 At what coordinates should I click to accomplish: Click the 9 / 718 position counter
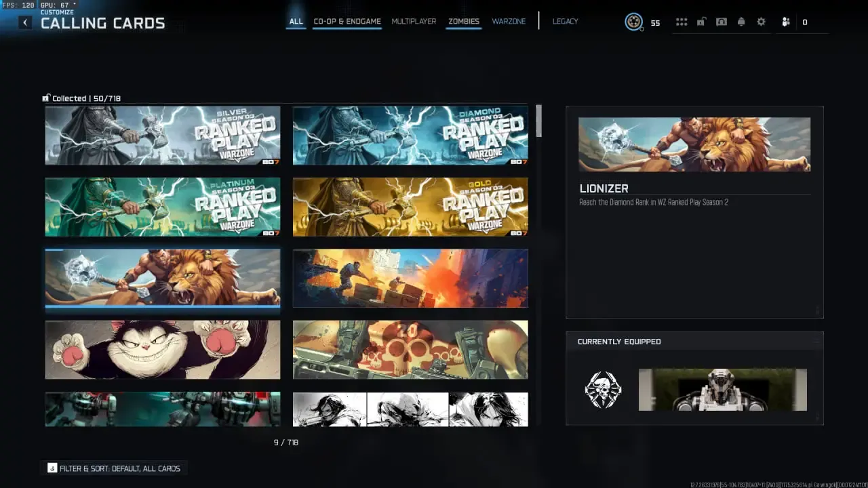coord(286,443)
